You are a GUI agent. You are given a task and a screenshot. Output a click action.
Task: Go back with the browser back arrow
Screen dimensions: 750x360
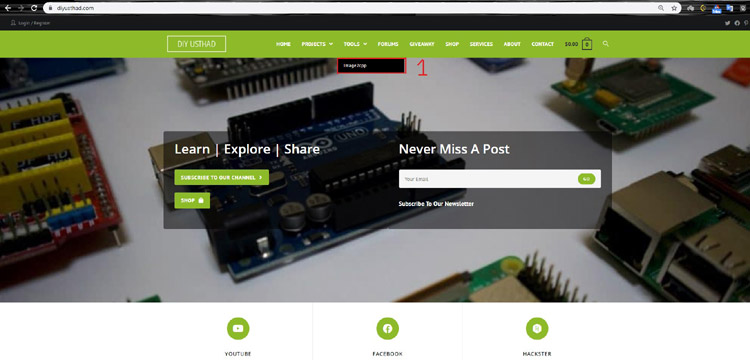(8, 8)
